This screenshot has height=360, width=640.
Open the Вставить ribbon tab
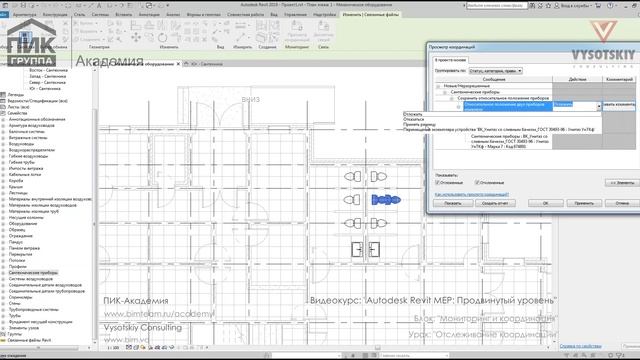(124, 15)
